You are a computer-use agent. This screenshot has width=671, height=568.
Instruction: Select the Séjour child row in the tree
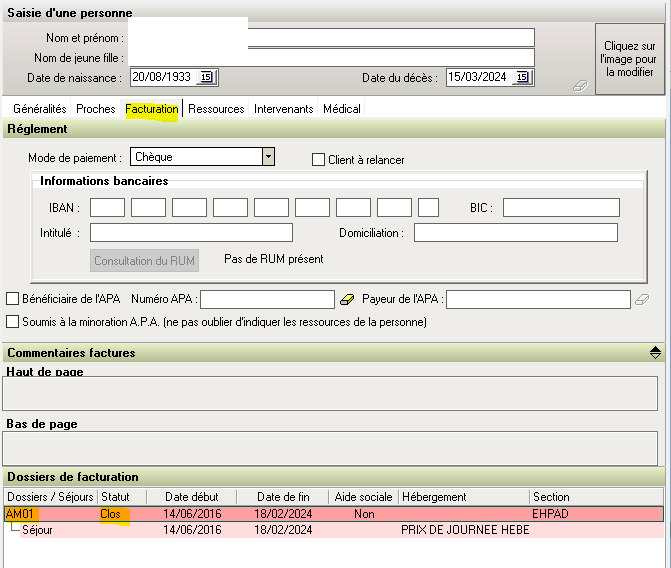(x=38, y=530)
